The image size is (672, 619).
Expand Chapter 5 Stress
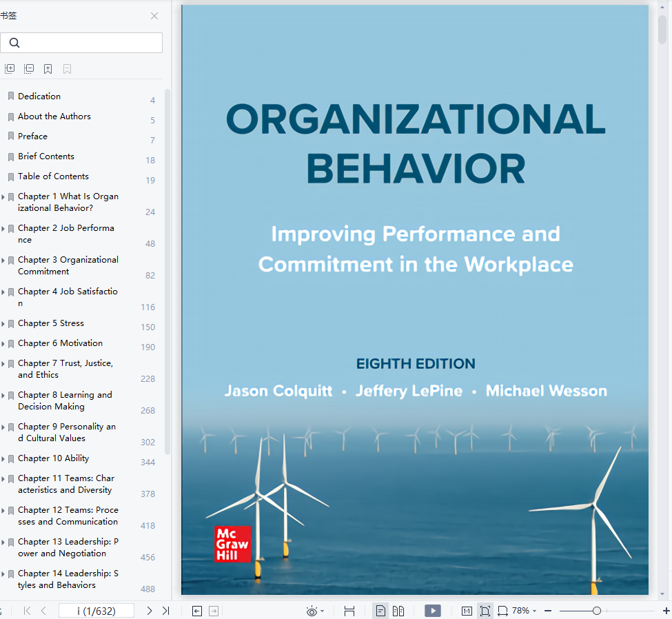pos(3,324)
